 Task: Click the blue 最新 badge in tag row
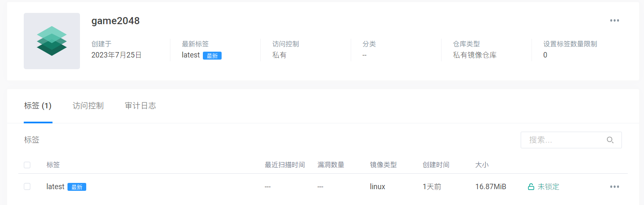point(77,187)
